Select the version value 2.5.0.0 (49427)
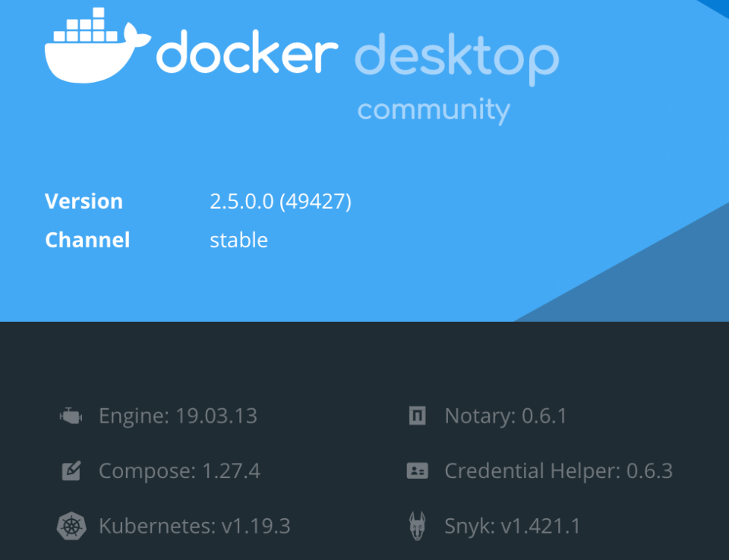This screenshot has height=560, width=729. 280,202
